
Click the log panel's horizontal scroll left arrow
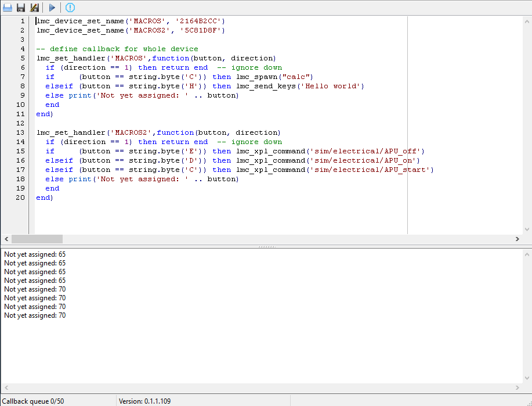(6, 387)
